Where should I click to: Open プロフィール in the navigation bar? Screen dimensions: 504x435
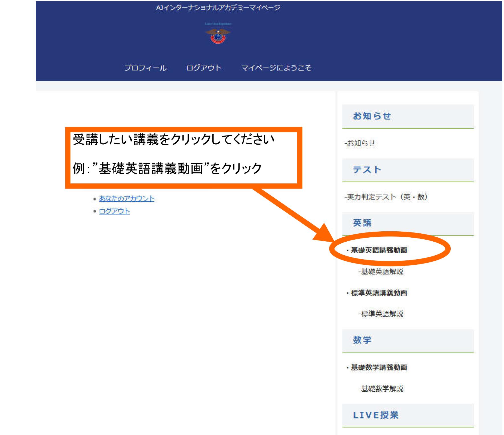click(x=145, y=68)
